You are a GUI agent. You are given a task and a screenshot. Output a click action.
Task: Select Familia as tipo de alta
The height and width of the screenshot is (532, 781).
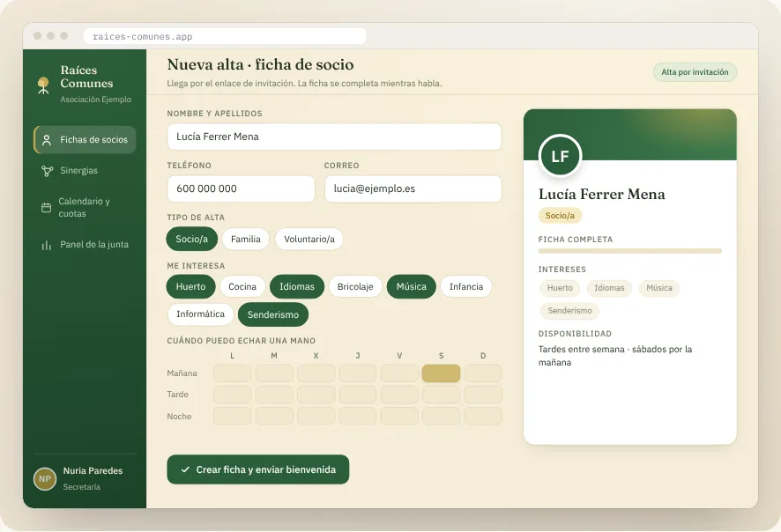(246, 239)
